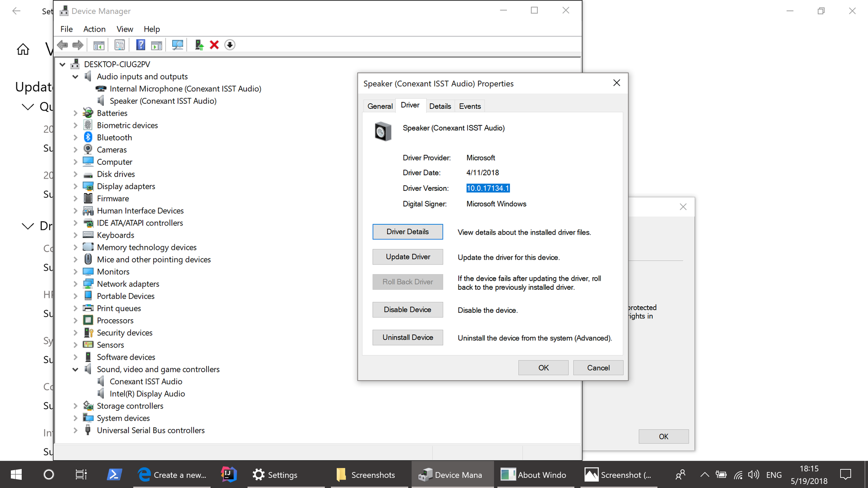Viewport: 868px width, 488px height.
Task: Click the Back arrow in Device Manager toolbar
Action: pyautogui.click(x=62, y=45)
